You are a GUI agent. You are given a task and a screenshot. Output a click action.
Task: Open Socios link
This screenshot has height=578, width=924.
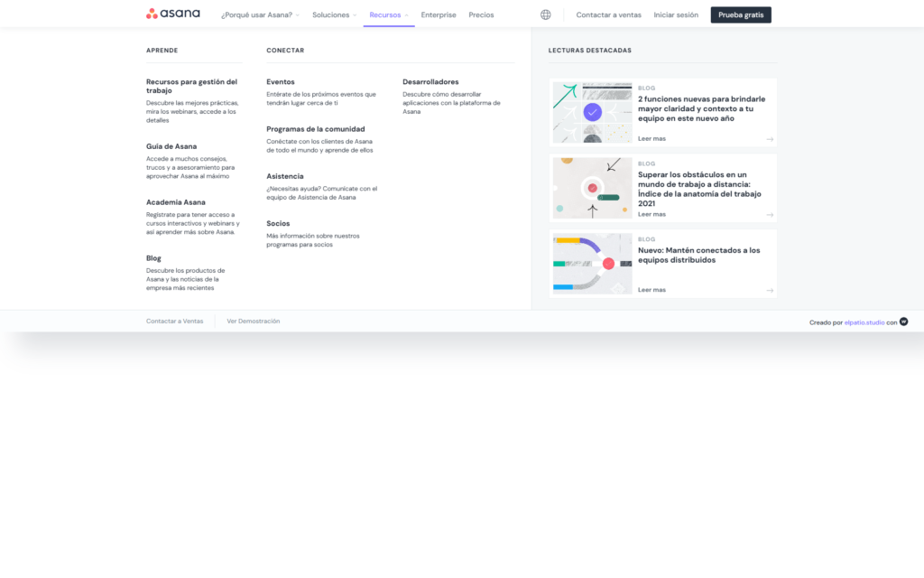click(x=278, y=224)
